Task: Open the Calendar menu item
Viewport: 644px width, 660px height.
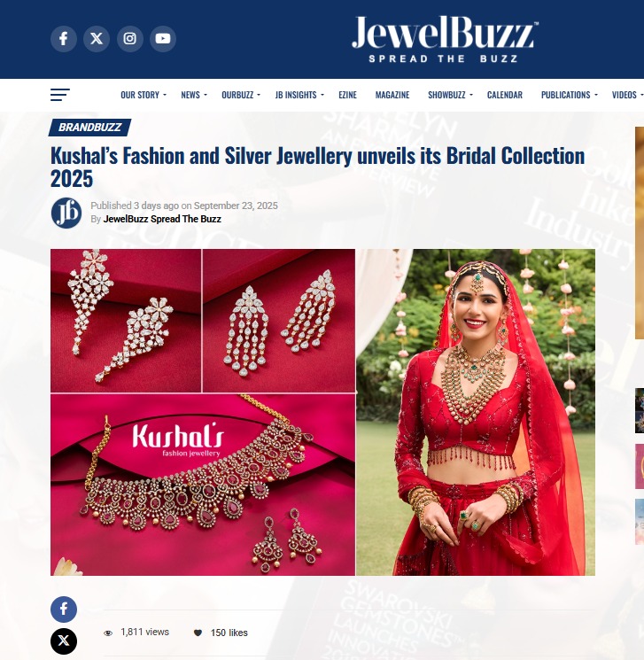Action: tap(505, 95)
